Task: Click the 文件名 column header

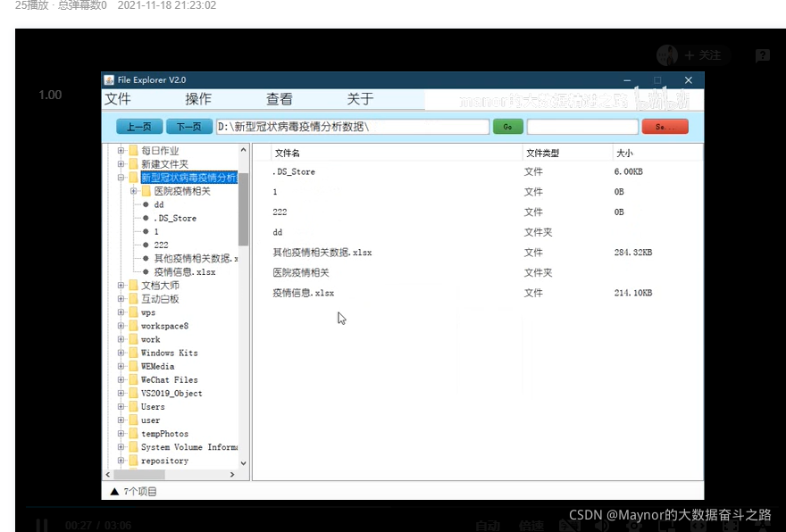Action: click(396, 154)
